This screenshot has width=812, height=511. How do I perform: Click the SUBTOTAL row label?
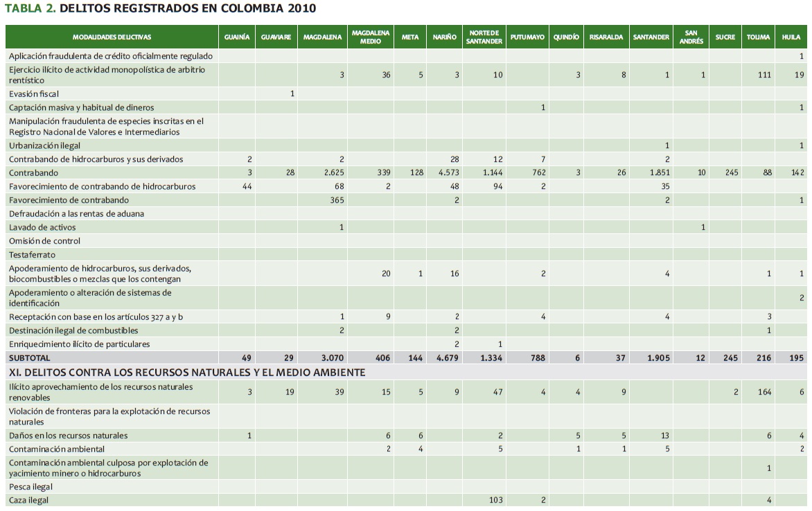pyautogui.click(x=29, y=358)
